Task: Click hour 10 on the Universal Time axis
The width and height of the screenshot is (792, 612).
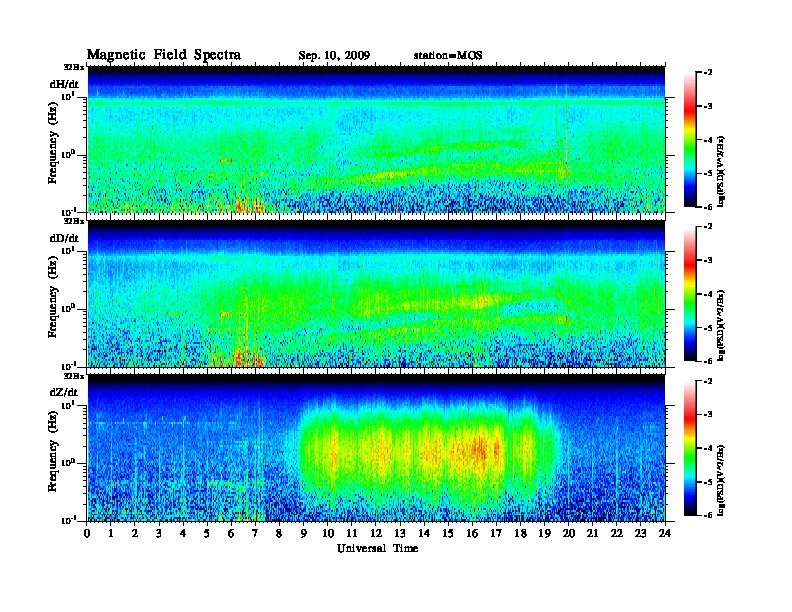Action: (328, 533)
